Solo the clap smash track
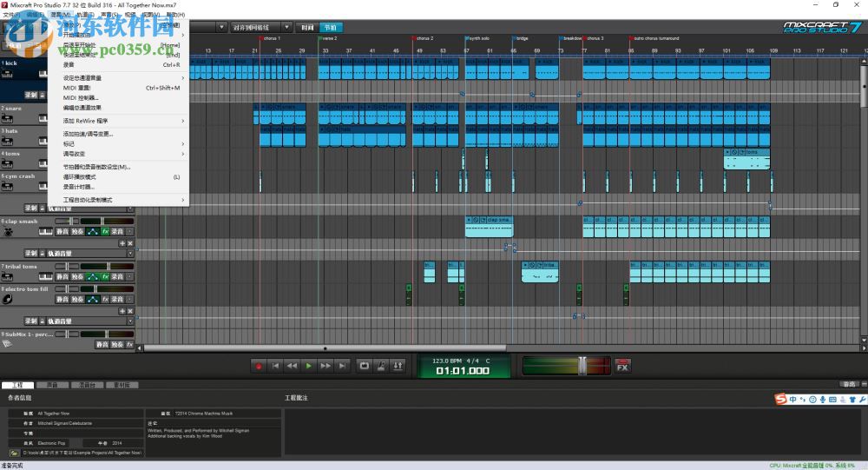Image resolution: width=868 pixels, height=470 pixels. [x=77, y=232]
